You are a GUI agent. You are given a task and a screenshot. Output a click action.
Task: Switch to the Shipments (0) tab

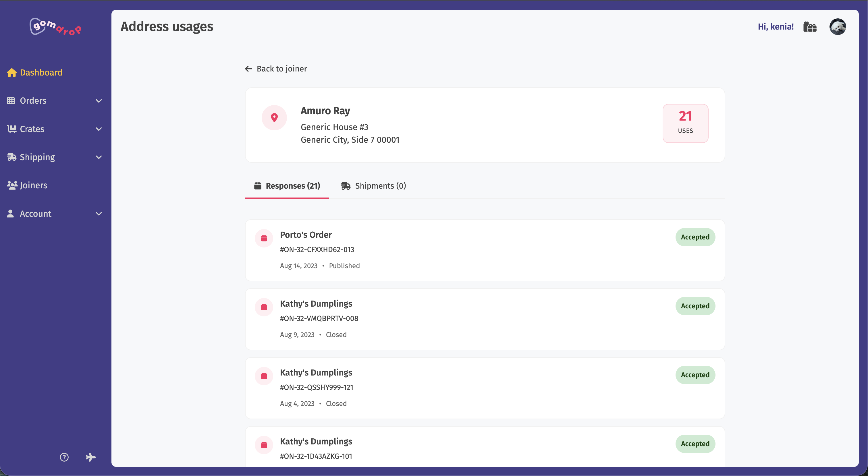coord(373,186)
